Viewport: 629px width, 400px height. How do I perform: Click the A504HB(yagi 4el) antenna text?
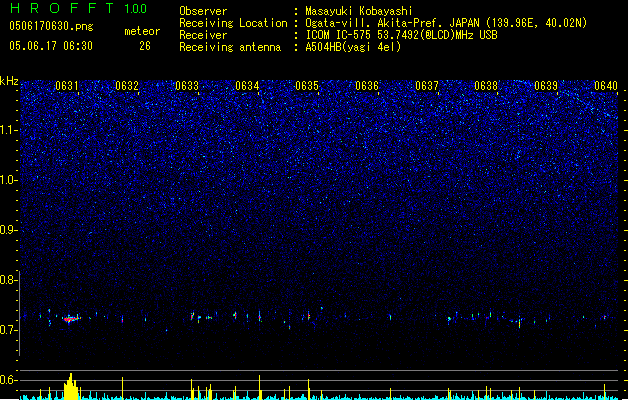click(x=353, y=47)
